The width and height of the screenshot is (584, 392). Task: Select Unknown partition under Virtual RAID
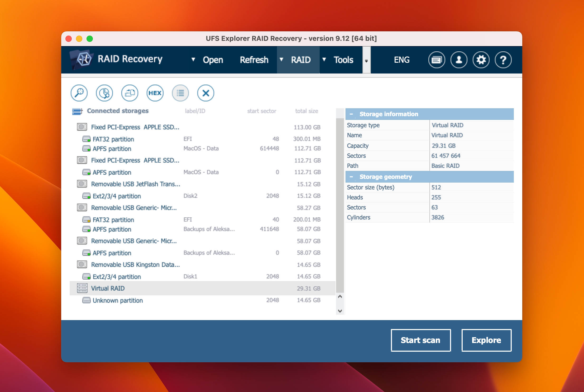tap(202, 300)
